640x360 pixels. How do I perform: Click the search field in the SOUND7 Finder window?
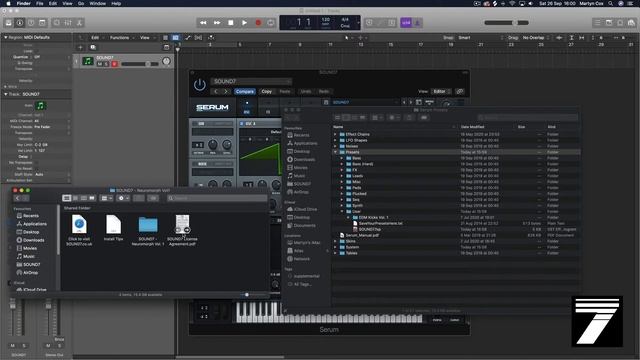pos(218,198)
